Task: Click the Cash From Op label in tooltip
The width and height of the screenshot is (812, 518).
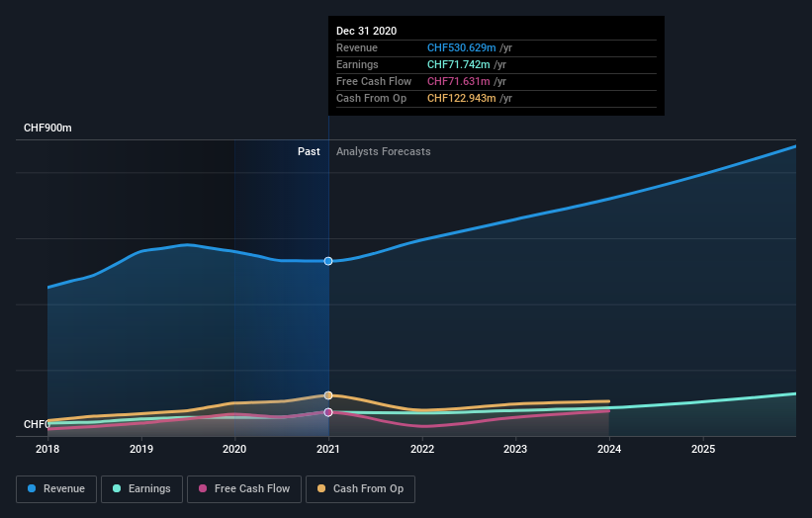Action: pyautogui.click(x=371, y=98)
